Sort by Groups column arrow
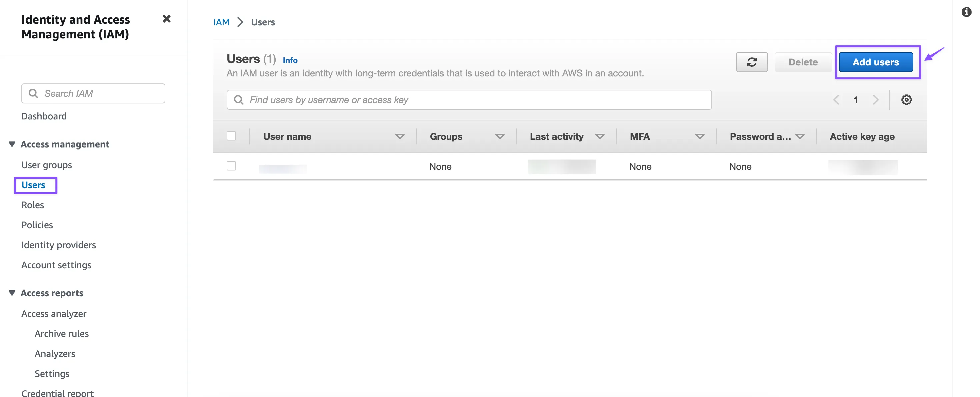Viewport: 980px width, 397px height. pyautogui.click(x=500, y=136)
